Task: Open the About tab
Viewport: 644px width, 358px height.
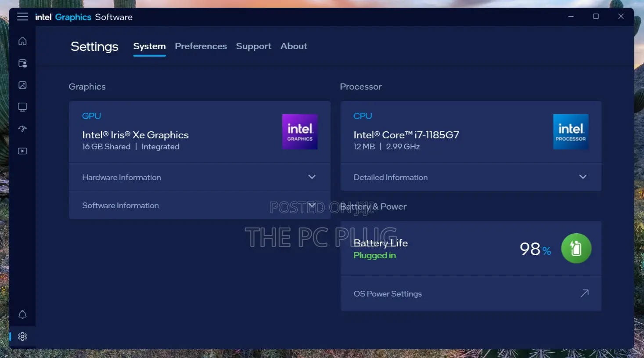Action: tap(294, 46)
